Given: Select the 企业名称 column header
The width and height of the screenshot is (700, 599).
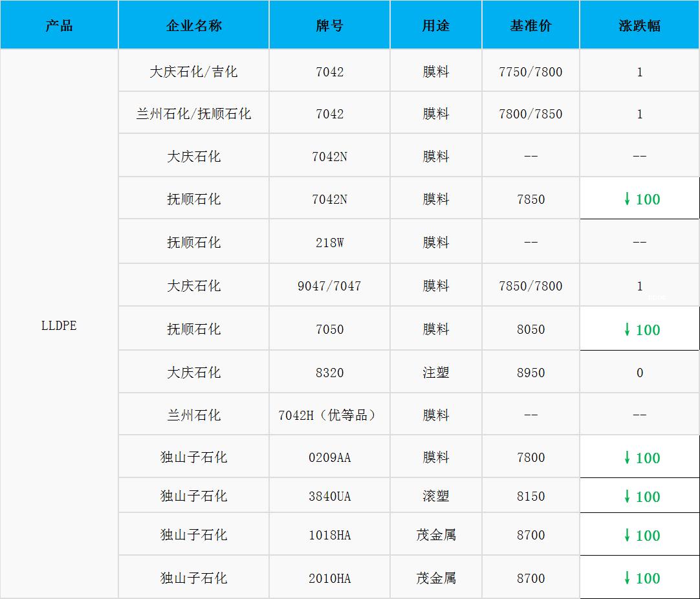Looking at the screenshot, I should (194, 26).
